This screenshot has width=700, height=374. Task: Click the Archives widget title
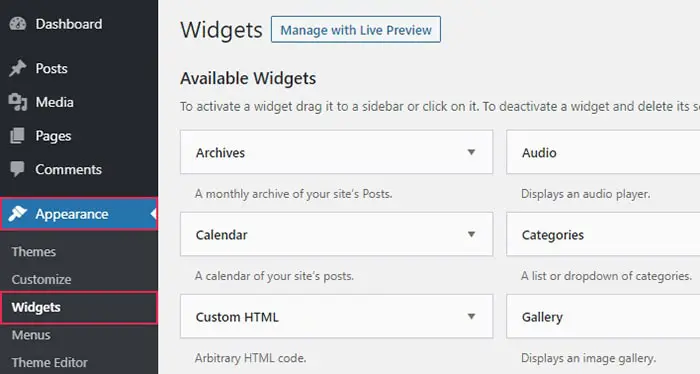pos(220,153)
